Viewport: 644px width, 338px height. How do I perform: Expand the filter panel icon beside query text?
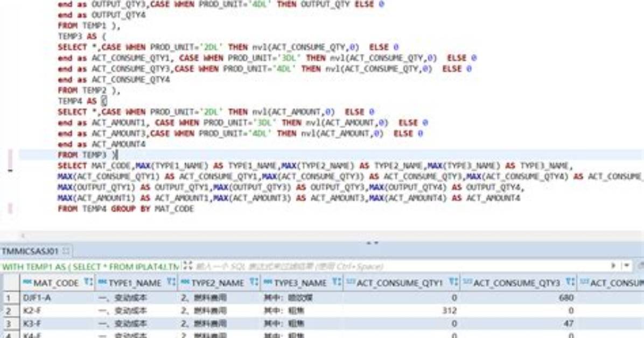(188, 266)
